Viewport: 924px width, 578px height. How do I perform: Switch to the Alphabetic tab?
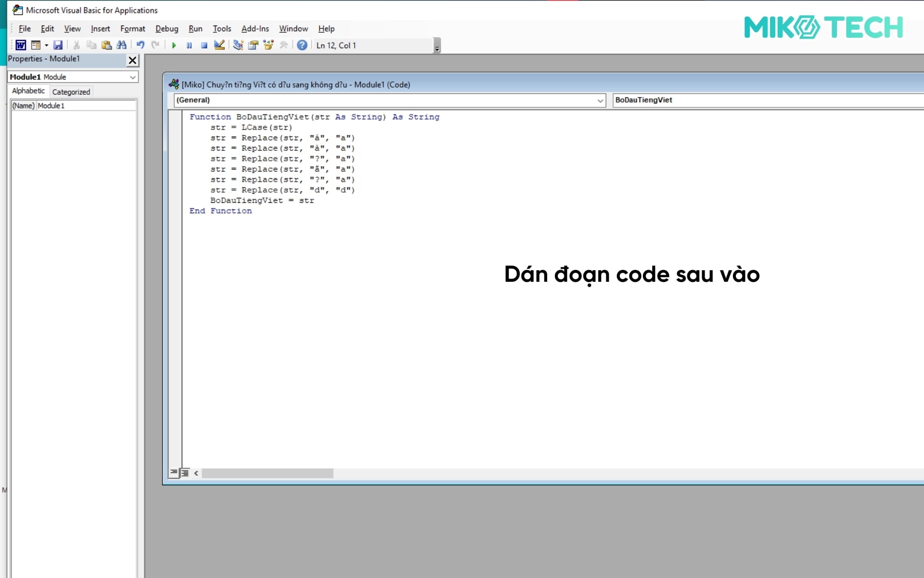coord(28,91)
